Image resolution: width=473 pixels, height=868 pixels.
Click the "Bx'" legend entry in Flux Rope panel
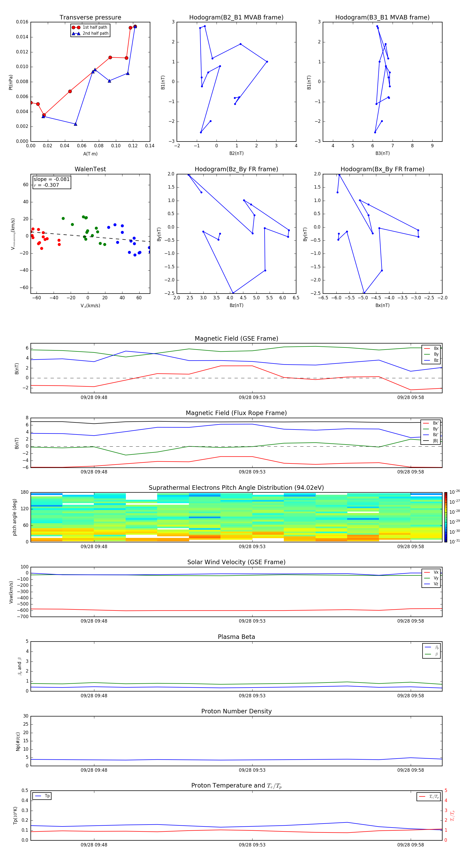coord(431,423)
